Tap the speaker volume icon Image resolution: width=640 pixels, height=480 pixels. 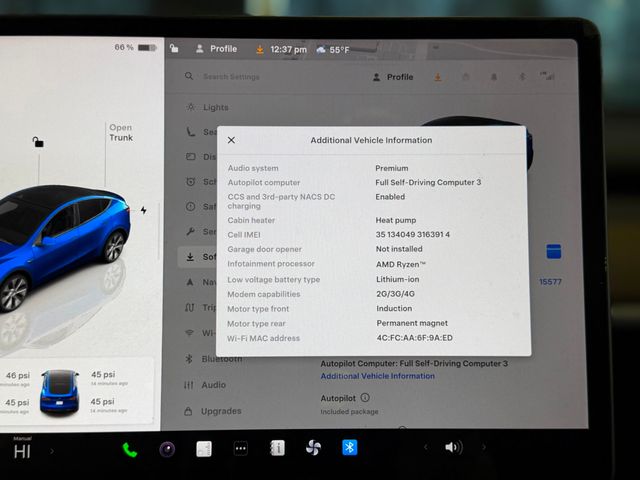point(453,447)
